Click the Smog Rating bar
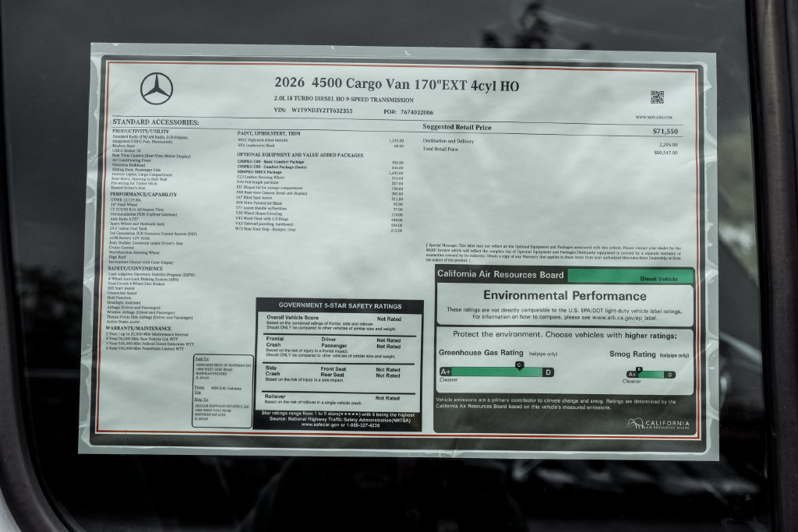This screenshot has height=532, width=798. tap(651, 375)
